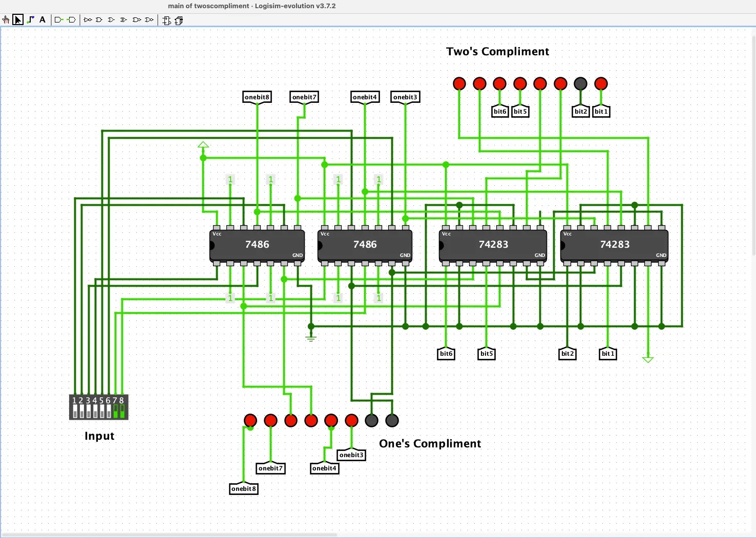Add an input pin from toolbar
Image resolution: width=756 pixels, height=538 pixels.
tap(59, 20)
